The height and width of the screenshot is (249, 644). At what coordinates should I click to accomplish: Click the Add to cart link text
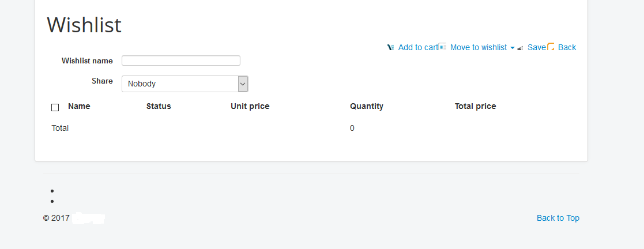tap(418, 48)
